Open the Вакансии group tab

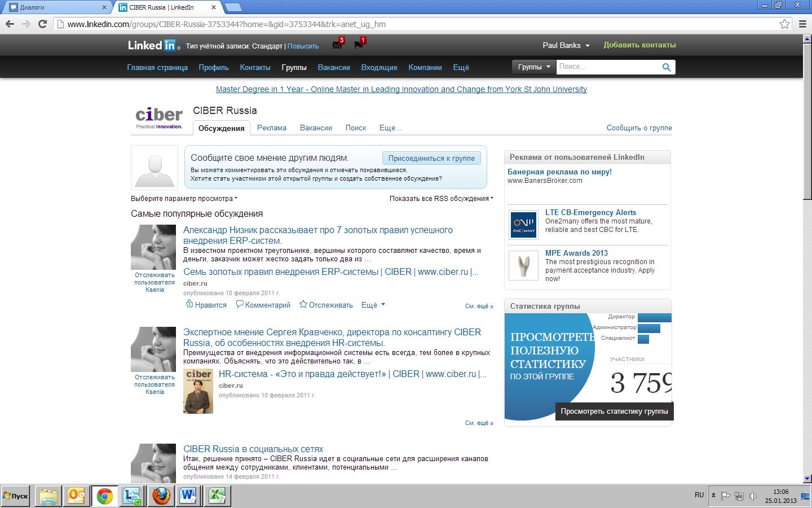pyautogui.click(x=316, y=128)
